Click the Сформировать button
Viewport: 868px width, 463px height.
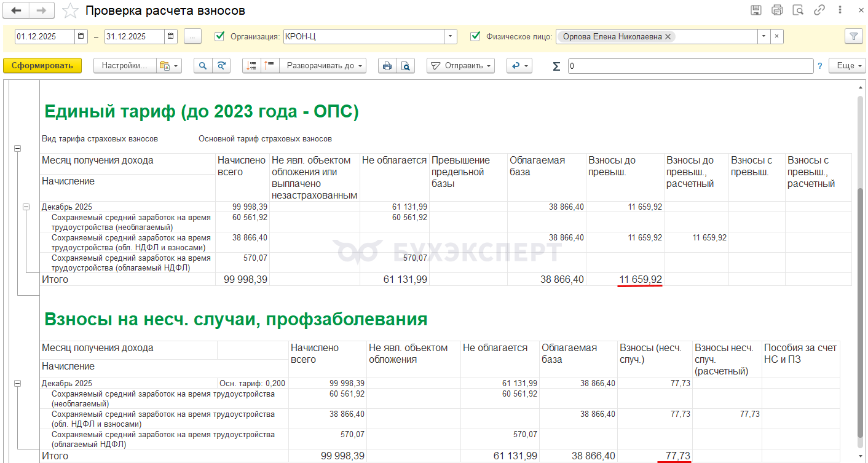pos(42,66)
